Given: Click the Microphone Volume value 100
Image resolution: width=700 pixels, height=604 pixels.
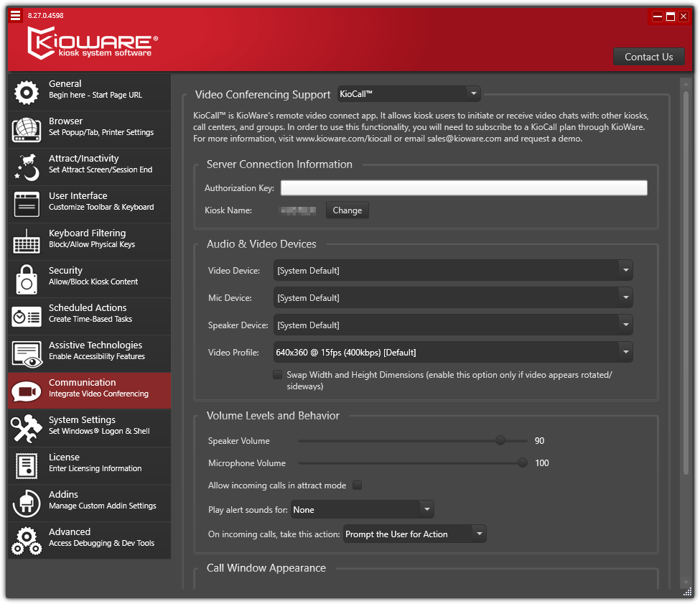Looking at the screenshot, I should click(x=542, y=463).
